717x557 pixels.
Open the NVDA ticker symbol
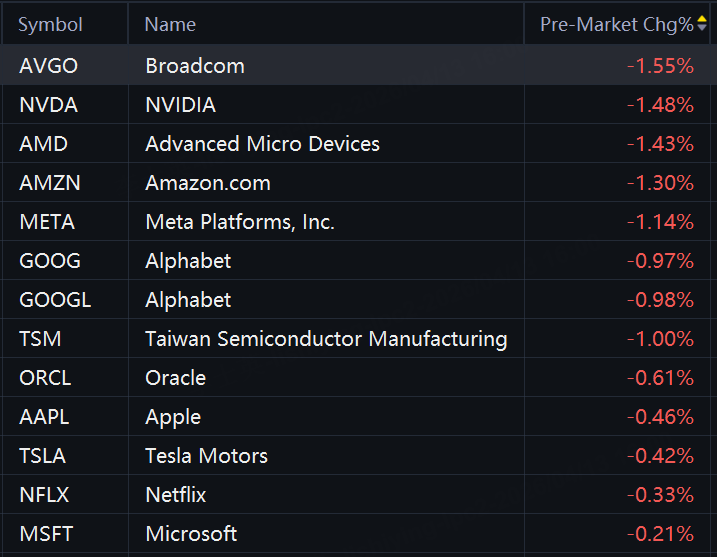[x=48, y=105]
